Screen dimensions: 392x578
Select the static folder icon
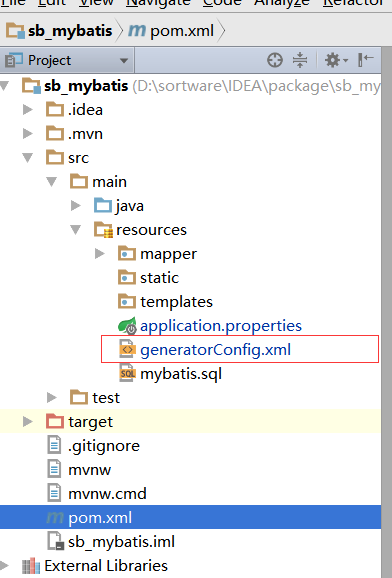[127, 278]
